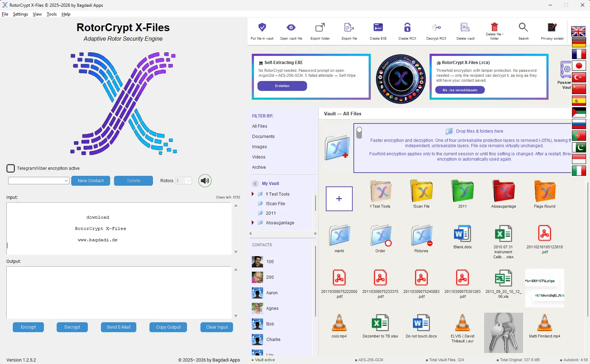Image resolution: width=590 pixels, height=364 pixels.
Task: Select Create RCX toolbar icon
Action: coord(407,28)
